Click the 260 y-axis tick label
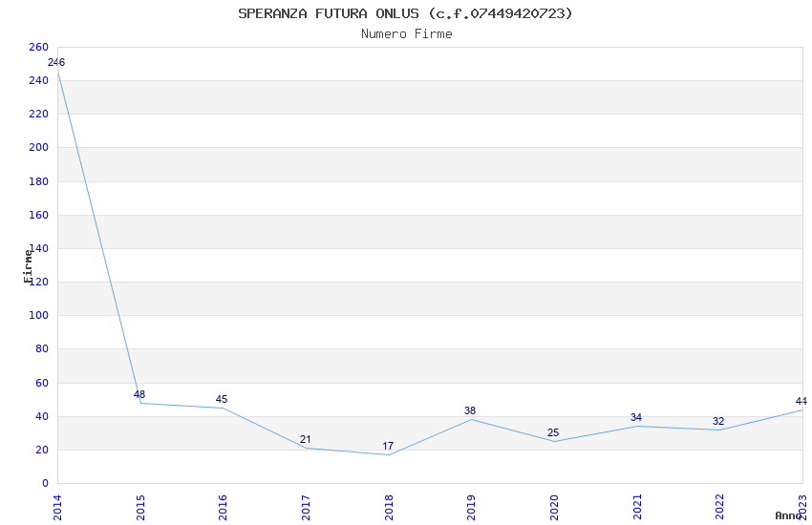This screenshot has height=525, width=812. (x=39, y=48)
